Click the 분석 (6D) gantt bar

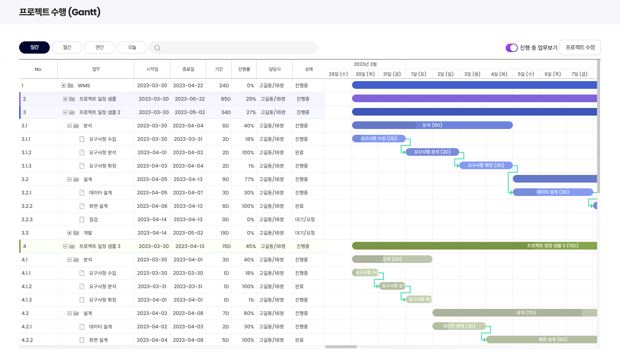coord(432,125)
